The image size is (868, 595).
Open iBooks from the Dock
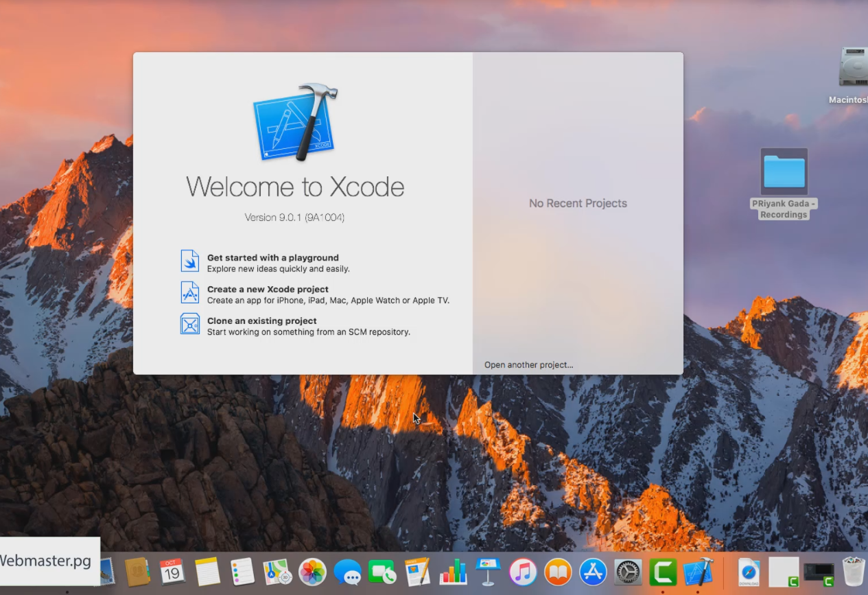tap(558, 572)
